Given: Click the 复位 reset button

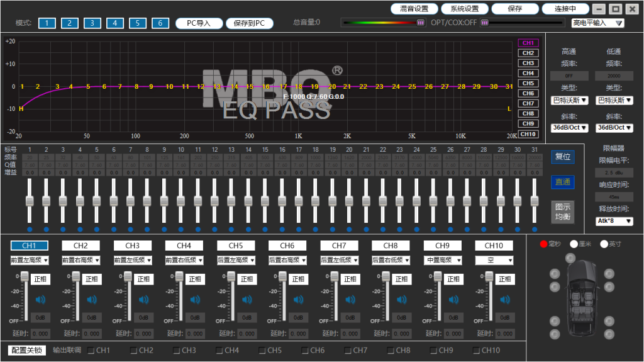Looking at the screenshot, I should [563, 157].
